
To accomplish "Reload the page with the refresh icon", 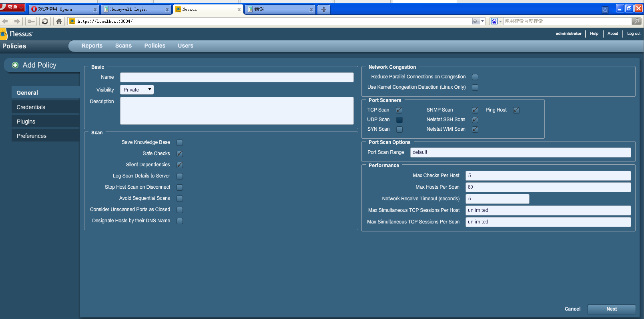I will pyautogui.click(x=45, y=21).
